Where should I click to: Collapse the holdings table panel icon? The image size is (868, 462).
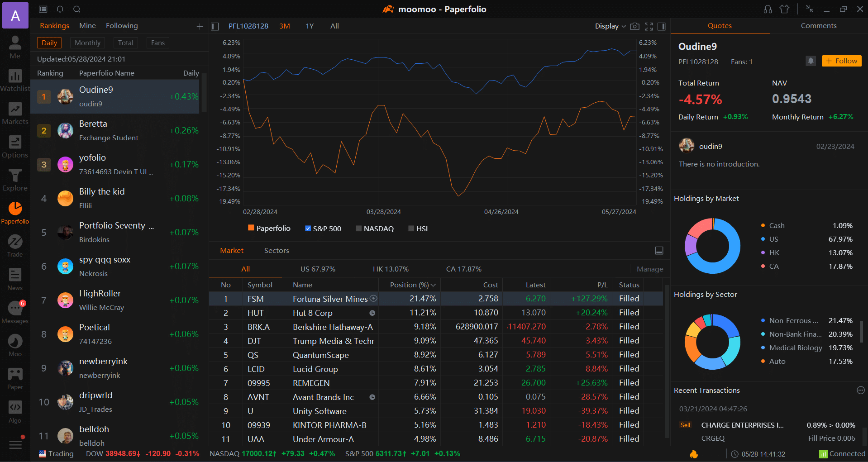tap(659, 250)
